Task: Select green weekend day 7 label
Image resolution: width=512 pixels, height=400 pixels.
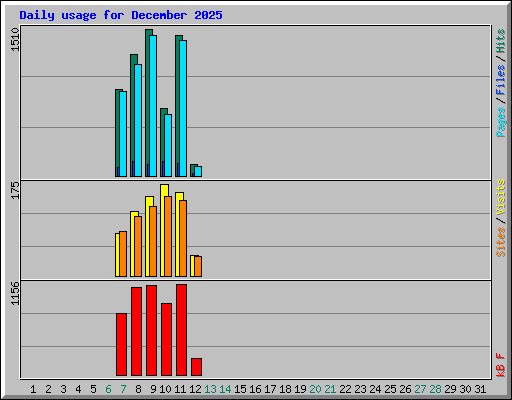Action: click(x=123, y=389)
